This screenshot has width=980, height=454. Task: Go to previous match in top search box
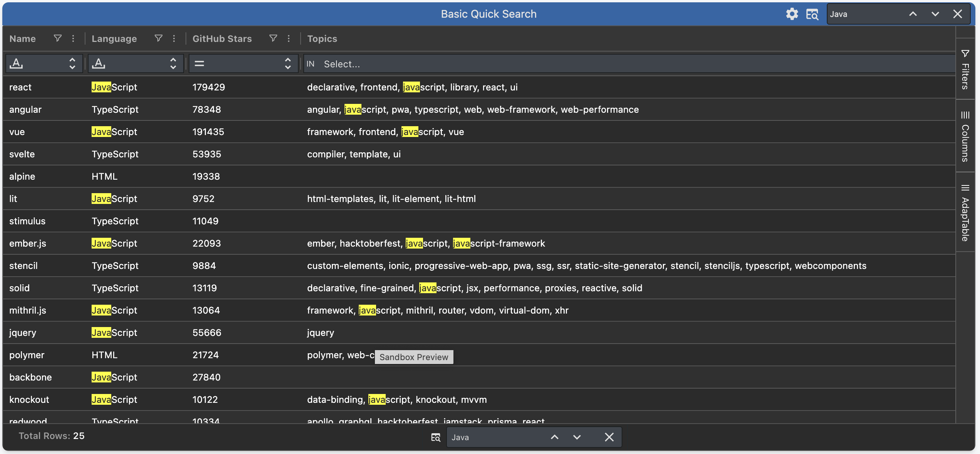tap(913, 14)
